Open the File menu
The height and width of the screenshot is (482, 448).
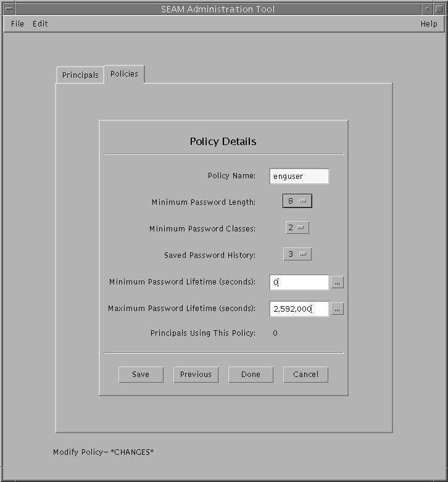pyautogui.click(x=17, y=24)
